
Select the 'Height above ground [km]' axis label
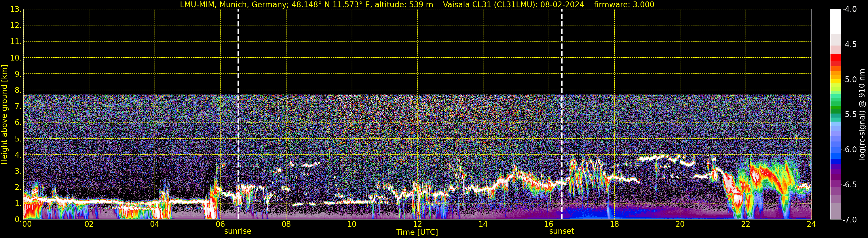point(4,115)
